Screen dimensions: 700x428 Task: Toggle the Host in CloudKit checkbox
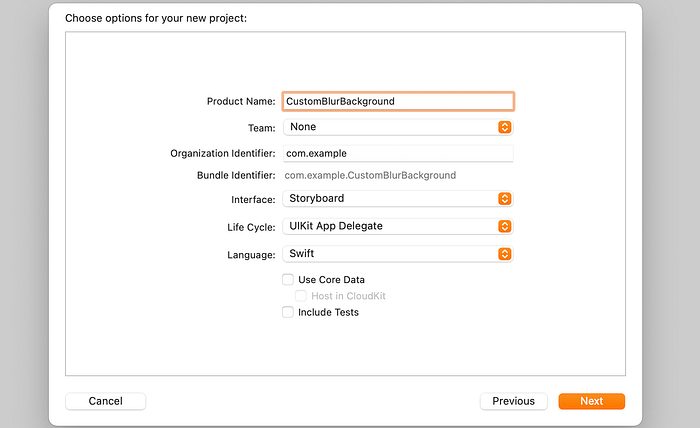click(301, 296)
